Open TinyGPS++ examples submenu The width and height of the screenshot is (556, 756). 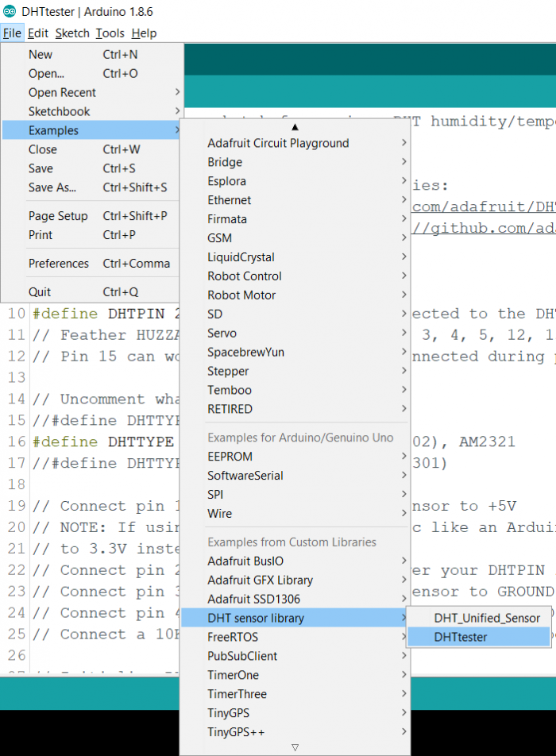[x=295, y=732]
